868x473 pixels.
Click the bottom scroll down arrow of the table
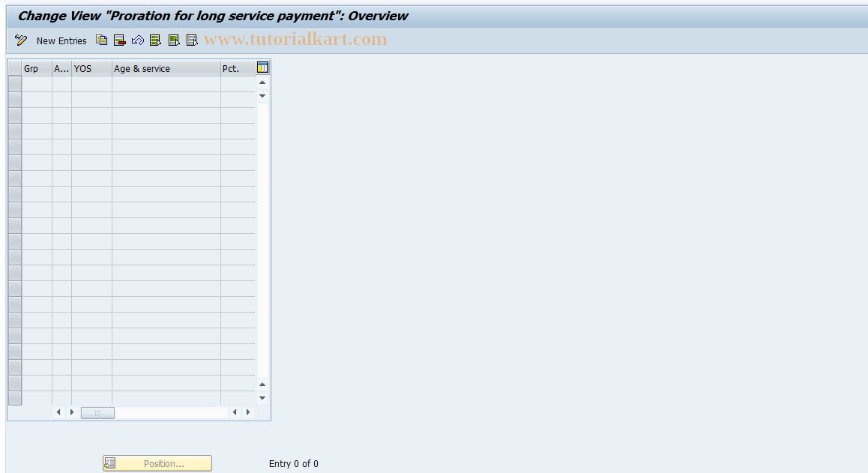point(262,398)
